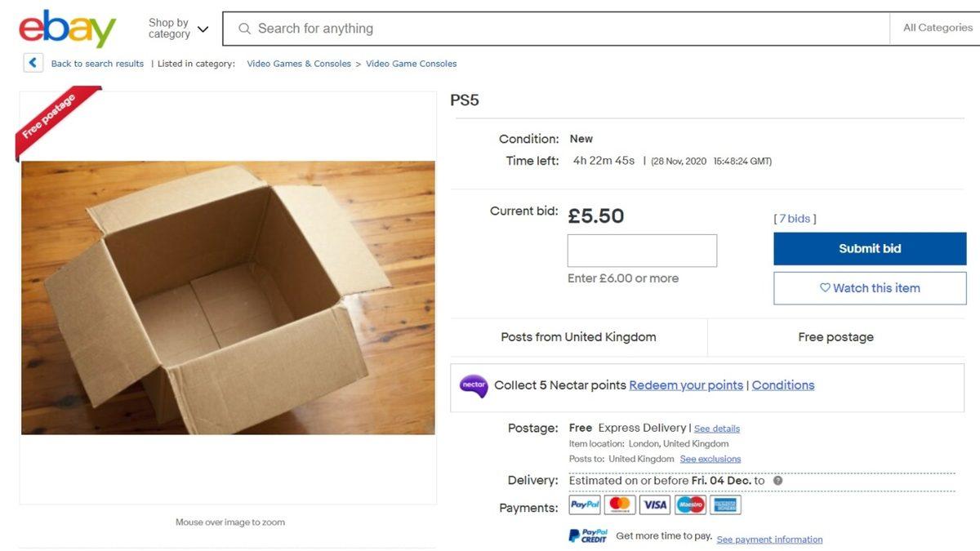Click the delivery estimate info icon
Viewport: 980px width, 551px height.
[x=777, y=481]
